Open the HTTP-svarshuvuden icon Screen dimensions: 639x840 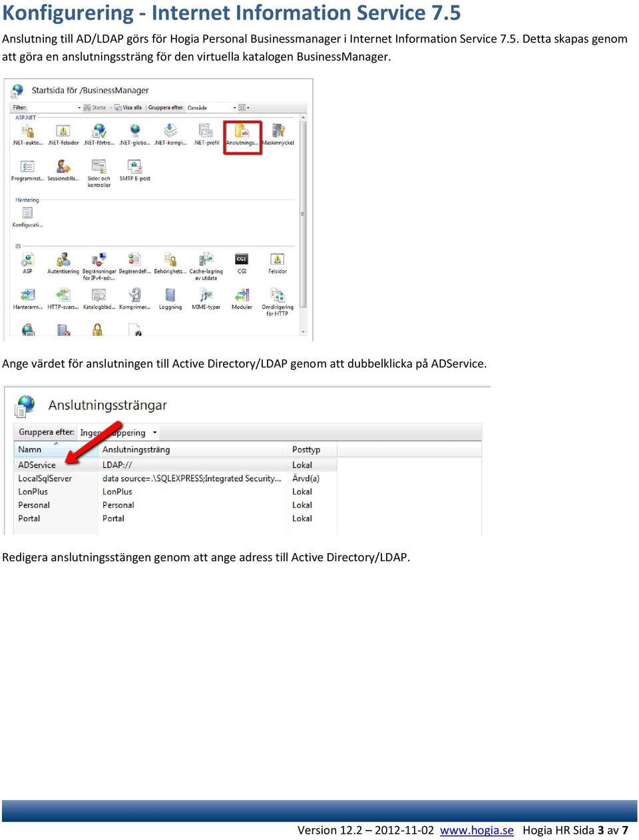coord(63,299)
